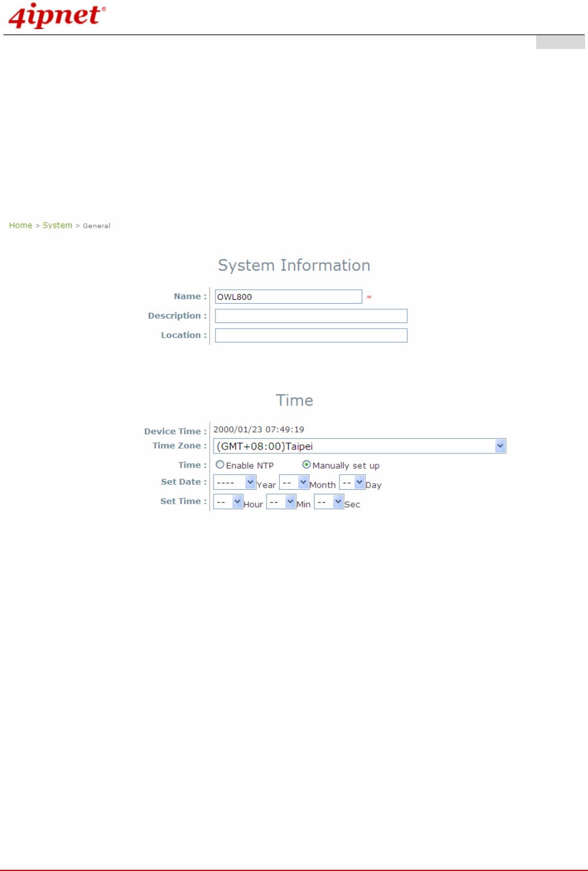Click the 4ipnet logo

(x=56, y=17)
